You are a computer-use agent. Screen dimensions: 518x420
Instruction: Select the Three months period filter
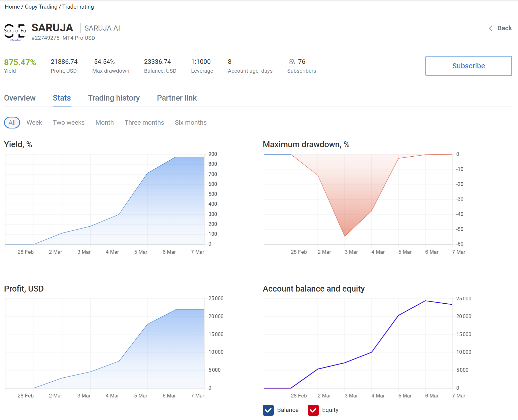tap(144, 123)
